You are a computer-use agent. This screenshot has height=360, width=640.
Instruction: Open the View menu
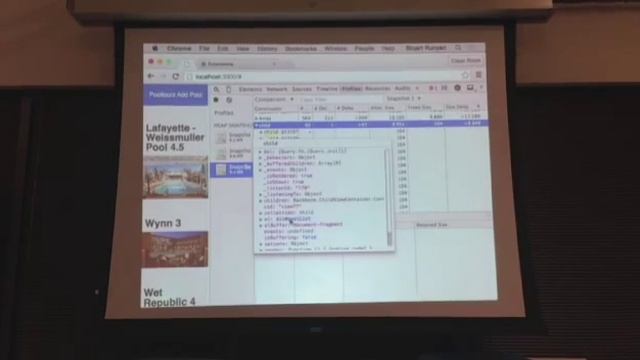point(242,48)
